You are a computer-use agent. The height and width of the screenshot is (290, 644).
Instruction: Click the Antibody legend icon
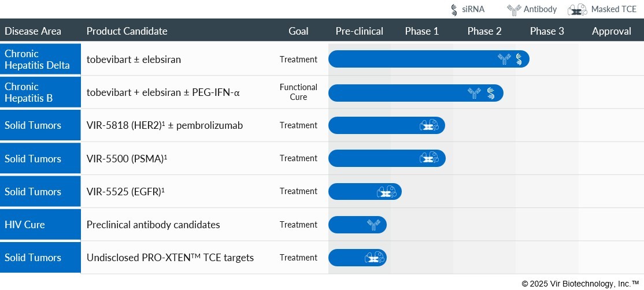point(513,9)
